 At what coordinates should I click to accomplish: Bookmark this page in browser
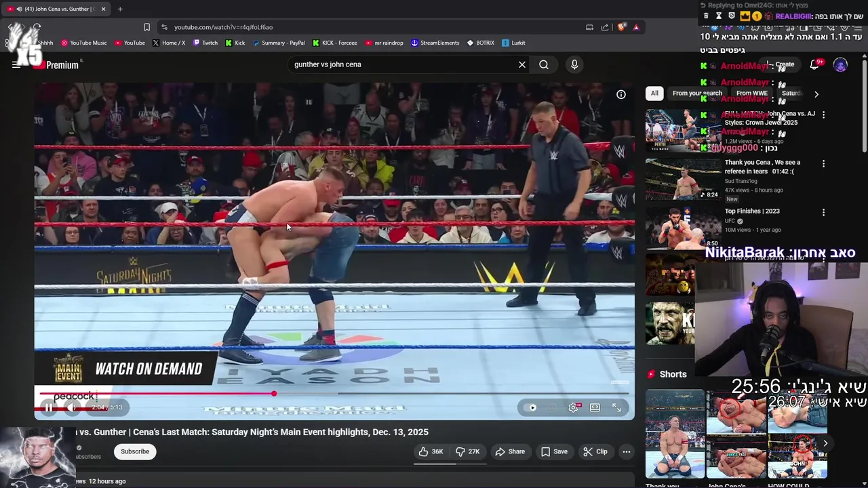click(x=146, y=27)
